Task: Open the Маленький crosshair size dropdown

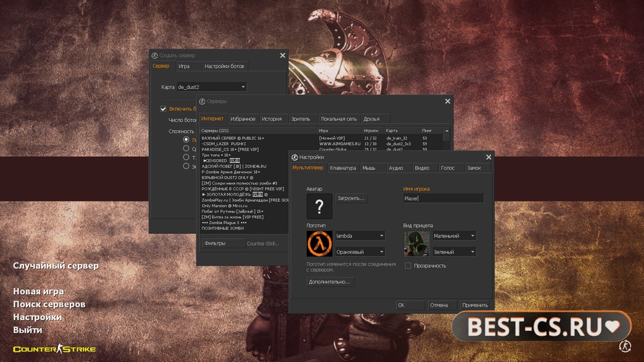Action: point(454,236)
